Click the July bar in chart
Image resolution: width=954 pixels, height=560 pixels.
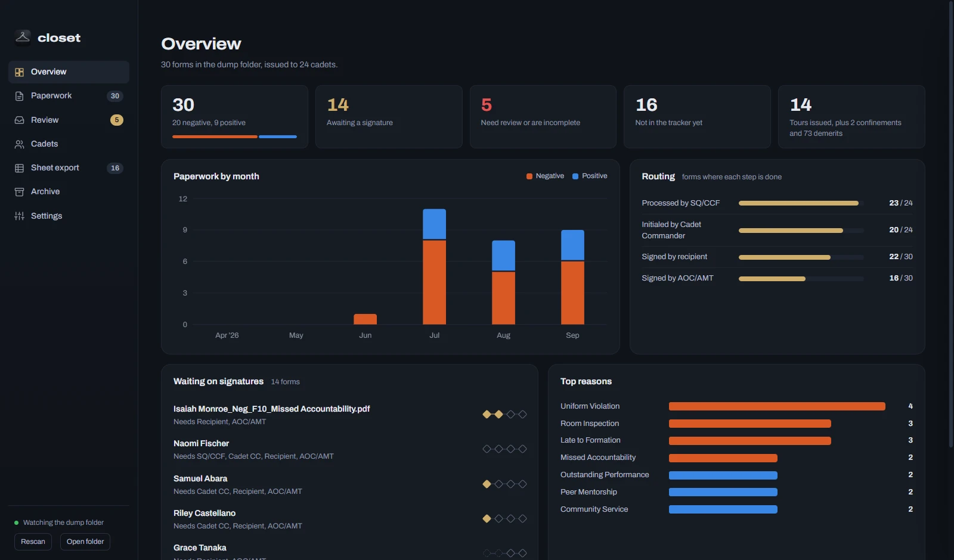tap(434, 266)
